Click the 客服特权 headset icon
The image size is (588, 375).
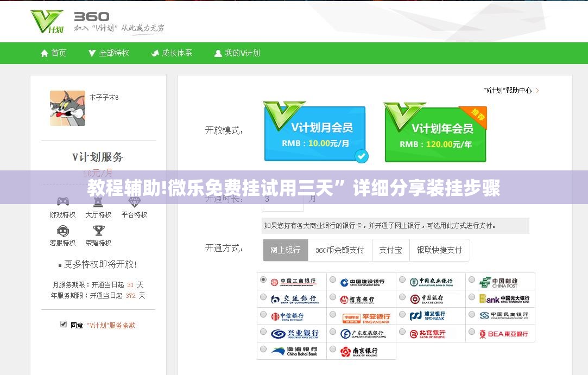[x=62, y=231]
